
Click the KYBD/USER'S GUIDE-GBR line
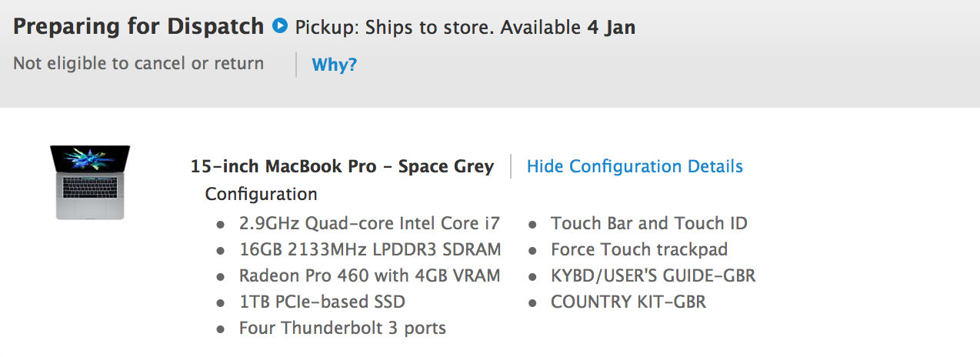point(653,275)
